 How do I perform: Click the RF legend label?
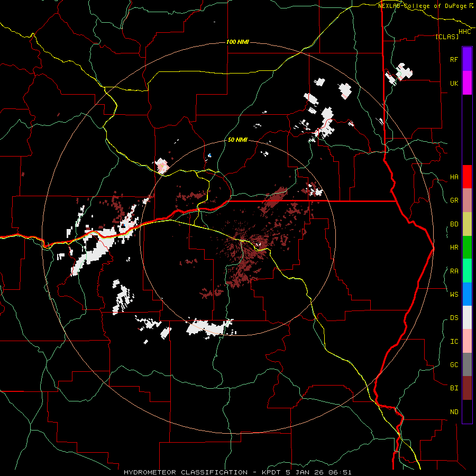(454, 59)
